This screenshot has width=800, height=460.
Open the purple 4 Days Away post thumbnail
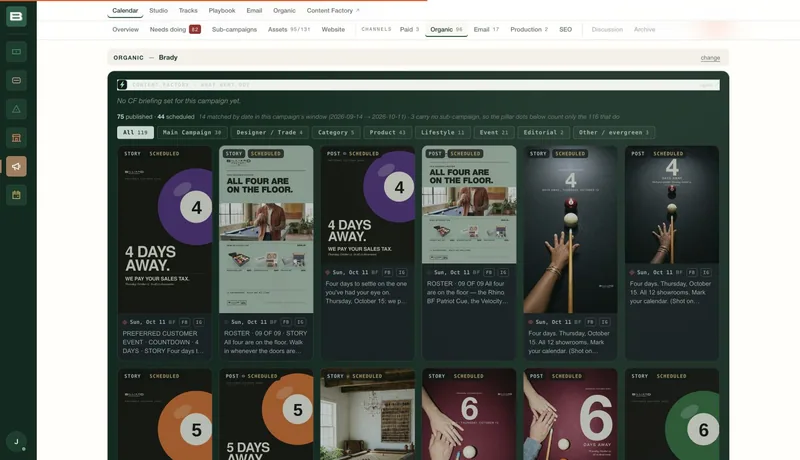tap(367, 205)
